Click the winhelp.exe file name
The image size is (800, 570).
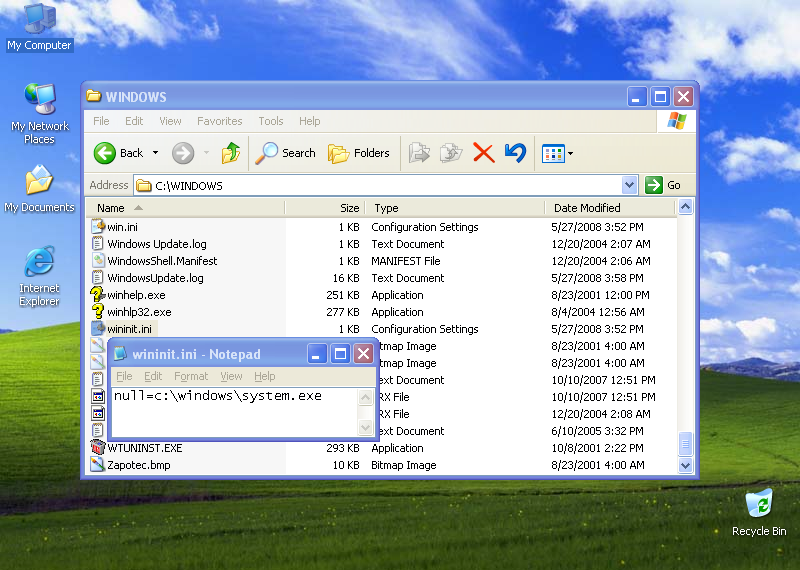[136, 295]
